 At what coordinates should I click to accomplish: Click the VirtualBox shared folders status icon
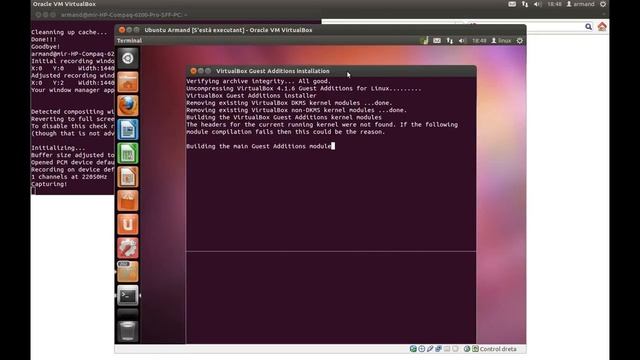[447, 349]
